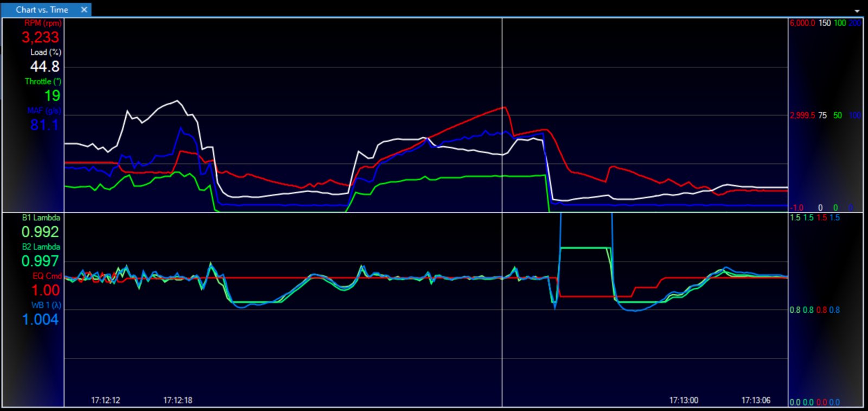Click the 81.1 MAF value
Viewport: 868px width, 411px height.
pyautogui.click(x=44, y=125)
